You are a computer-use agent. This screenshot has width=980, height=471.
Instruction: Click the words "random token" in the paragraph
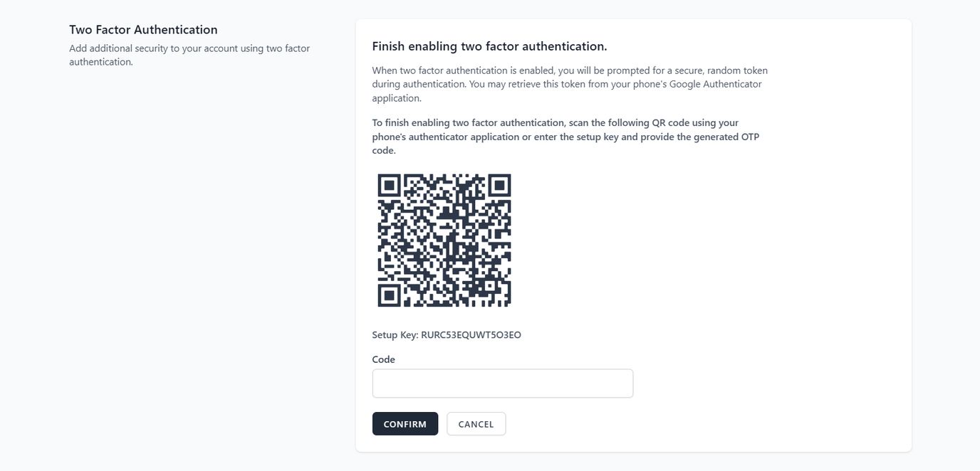click(737, 70)
